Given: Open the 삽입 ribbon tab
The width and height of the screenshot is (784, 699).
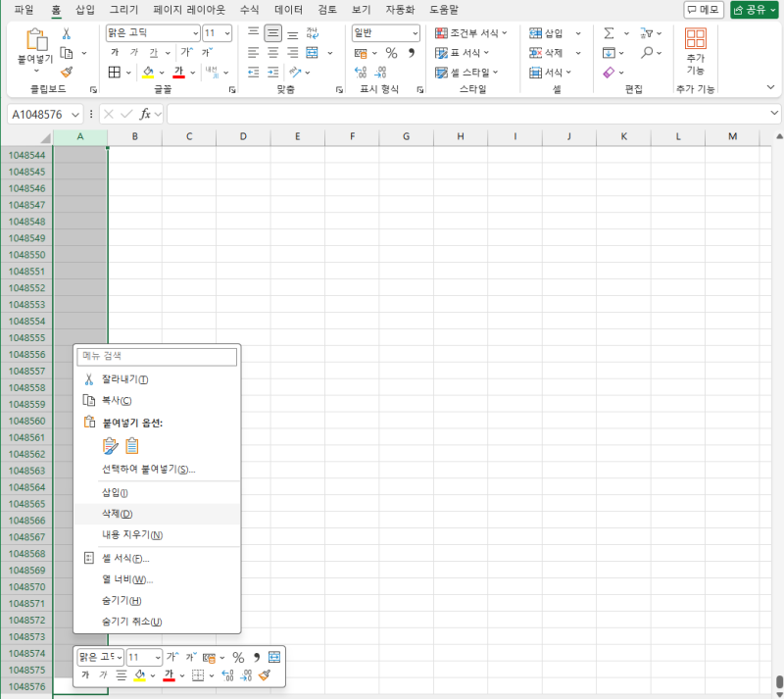Looking at the screenshot, I should pos(85,10).
